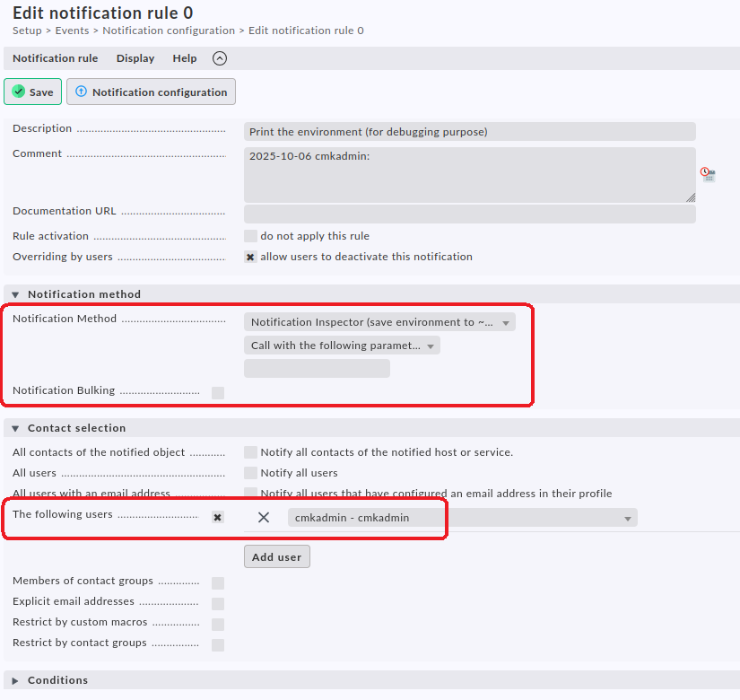
Task: Expand the Conditions section
Action: (15, 680)
